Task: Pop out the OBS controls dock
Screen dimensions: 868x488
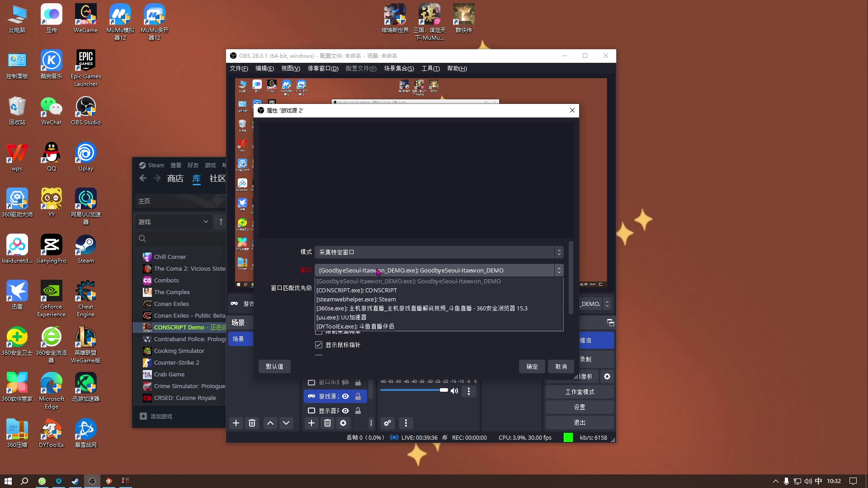Action: tap(610, 323)
